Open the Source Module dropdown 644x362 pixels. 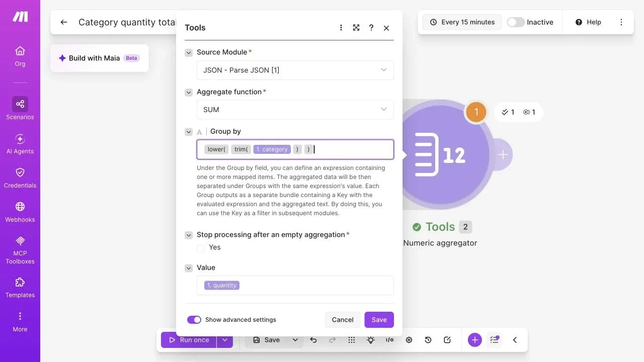pyautogui.click(x=295, y=70)
